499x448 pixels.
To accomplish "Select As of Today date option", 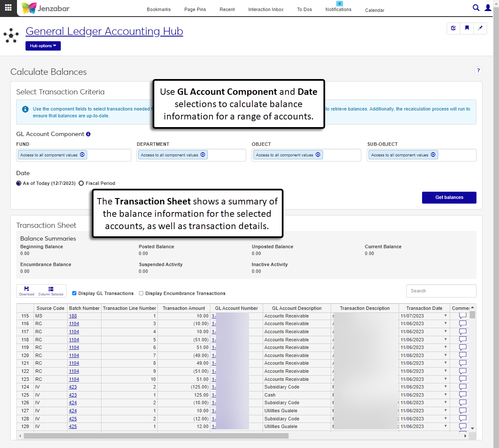I will point(19,183).
